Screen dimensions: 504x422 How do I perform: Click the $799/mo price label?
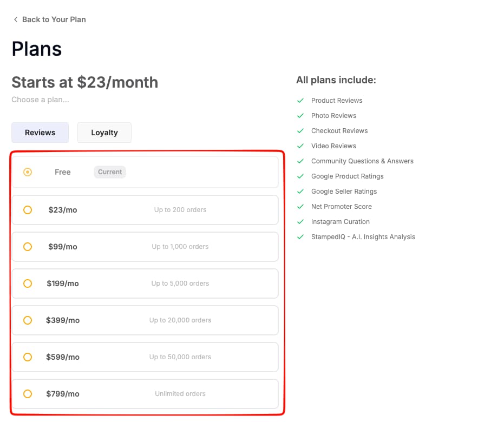click(x=63, y=394)
